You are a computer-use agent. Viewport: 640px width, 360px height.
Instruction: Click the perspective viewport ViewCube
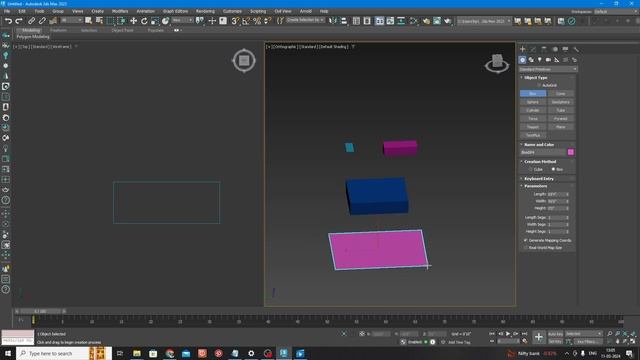point(497,63)
